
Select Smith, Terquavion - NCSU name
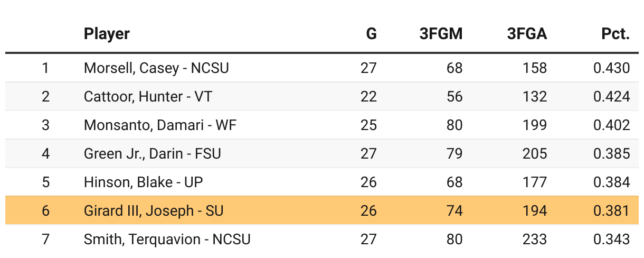(x=167, y=239)
